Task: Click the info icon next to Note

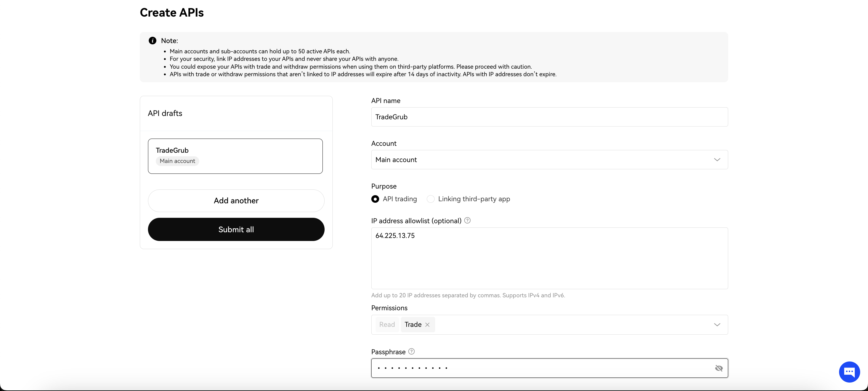Action: (x=153, y=40)
